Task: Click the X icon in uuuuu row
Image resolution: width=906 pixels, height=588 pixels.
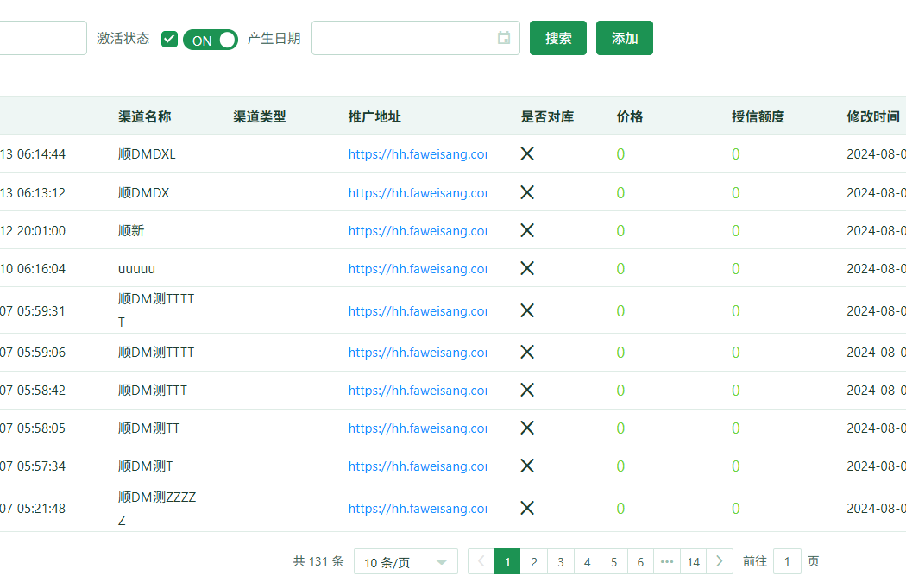Action: tap(527, 269)
